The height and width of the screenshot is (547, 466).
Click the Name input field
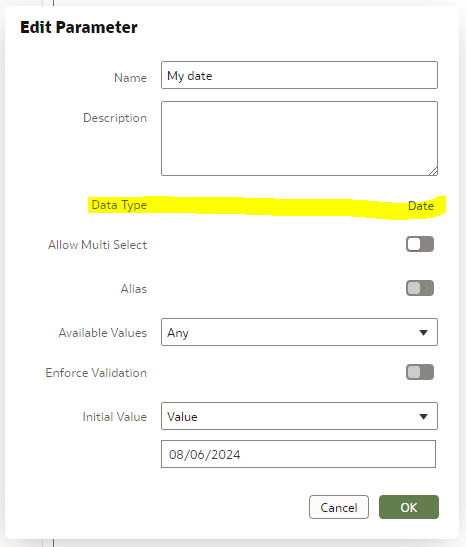299,75
